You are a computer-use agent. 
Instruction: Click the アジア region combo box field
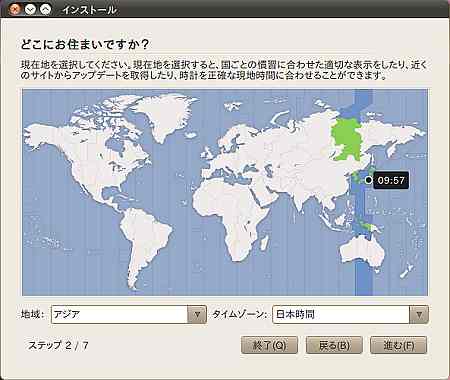[129, 314]
